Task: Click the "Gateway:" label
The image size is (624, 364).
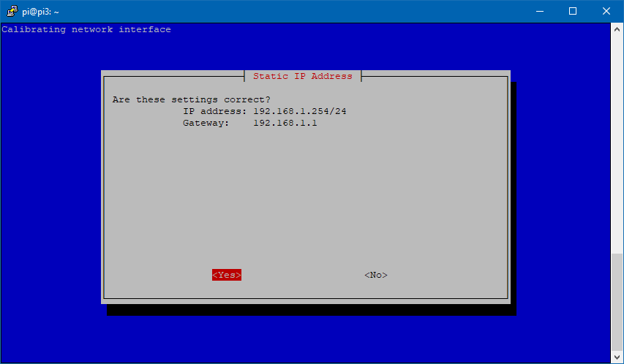Action: pos(206,123)
